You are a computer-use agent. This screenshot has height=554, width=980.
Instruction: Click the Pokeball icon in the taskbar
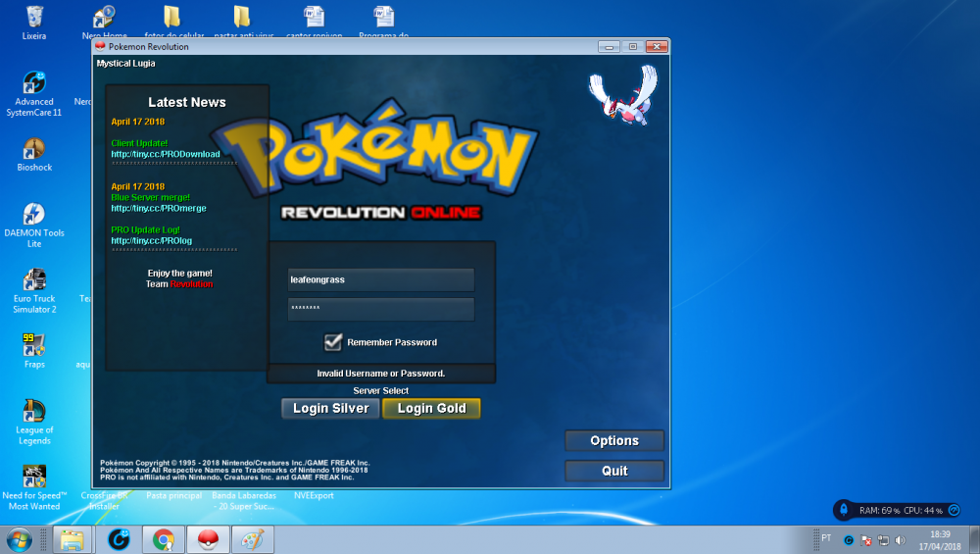click(208, 539)
